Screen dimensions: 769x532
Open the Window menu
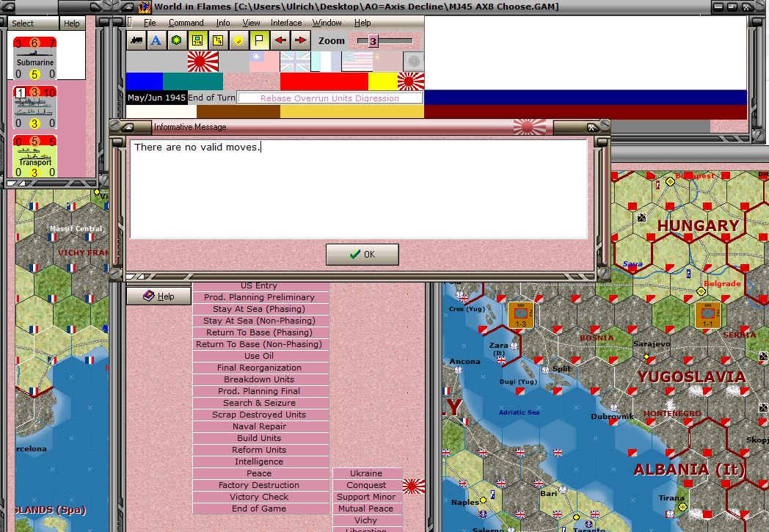(327, 23)
